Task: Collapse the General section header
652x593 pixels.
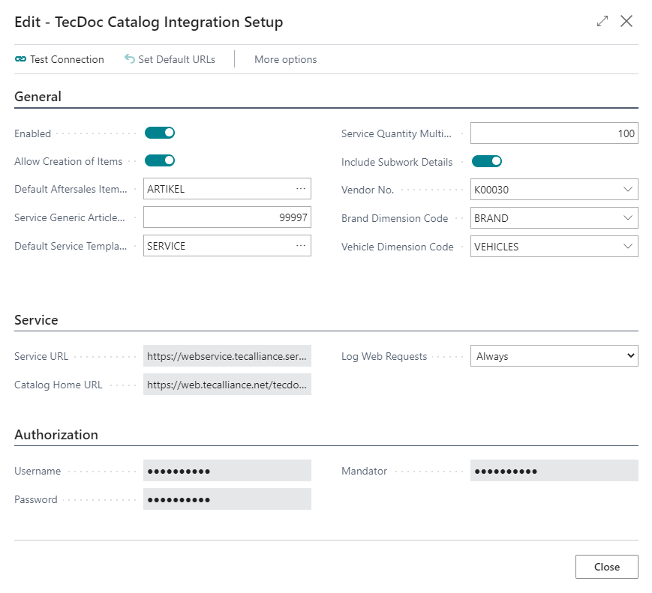Action: point(37,96)
